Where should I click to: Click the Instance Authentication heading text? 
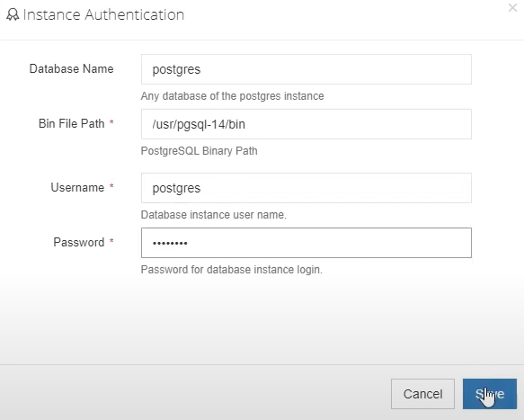coord(103,14)
